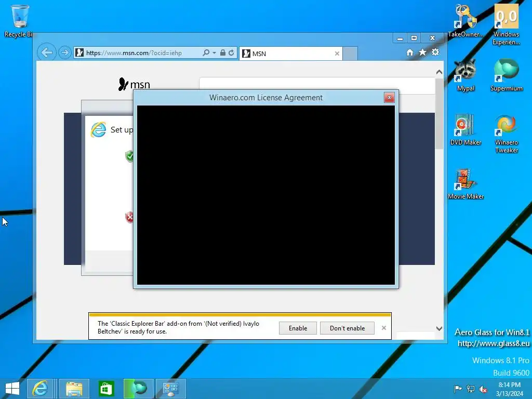532x399 pixels.
Task: Open the Internet Explorer Tools gear
Action: click(x=435, y=52)
